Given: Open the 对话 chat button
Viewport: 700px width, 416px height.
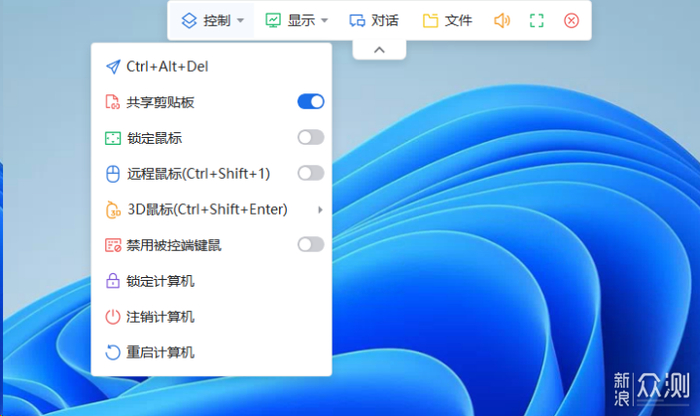Looking at the screenshot, I should point(374,21).
